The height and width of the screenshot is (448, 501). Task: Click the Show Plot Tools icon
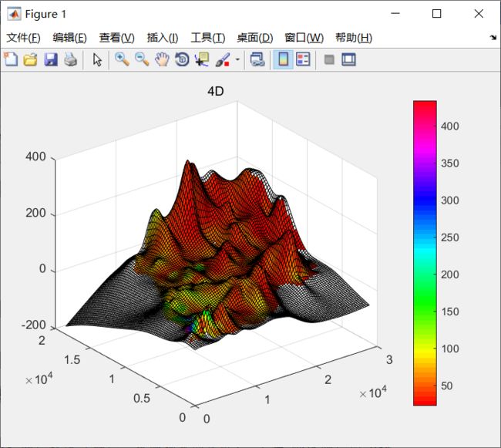point(348,59)
